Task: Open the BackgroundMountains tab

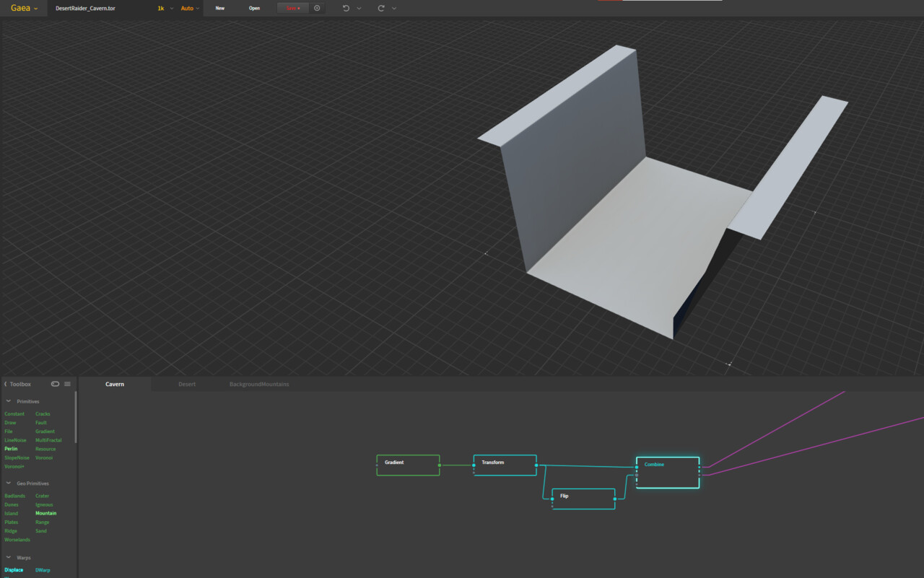Action: (x=259, y=384)
